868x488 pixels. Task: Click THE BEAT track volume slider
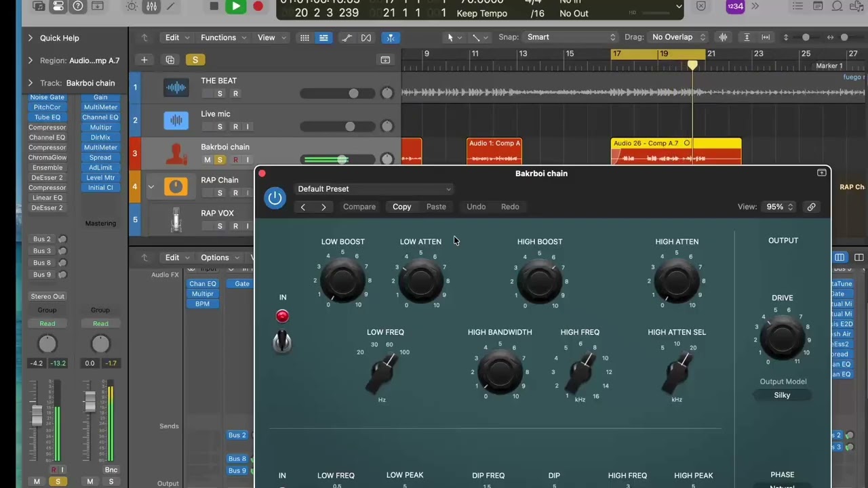point(338,94)
